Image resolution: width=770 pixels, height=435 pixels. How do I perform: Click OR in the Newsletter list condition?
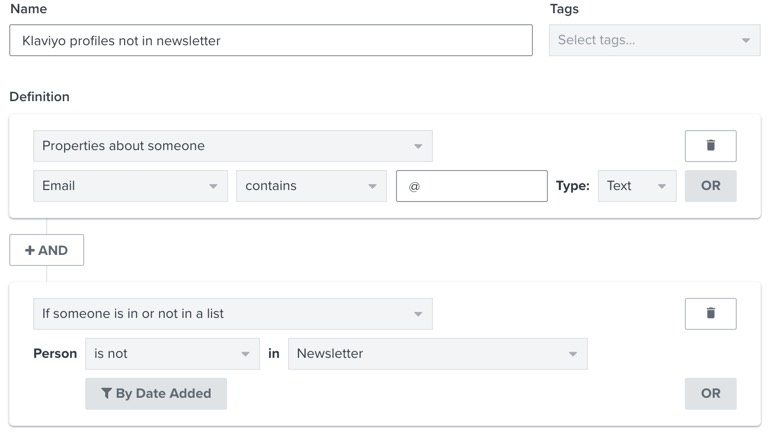coord(710,394)
